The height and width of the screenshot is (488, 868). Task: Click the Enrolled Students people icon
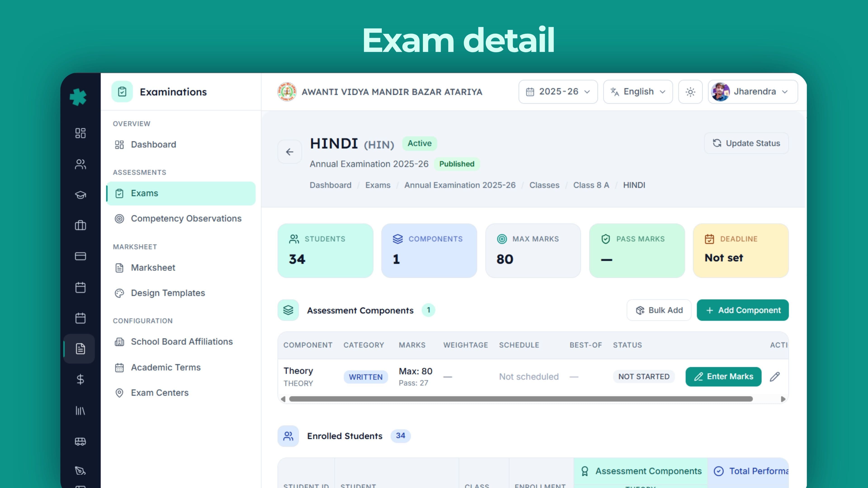(288, 436)
